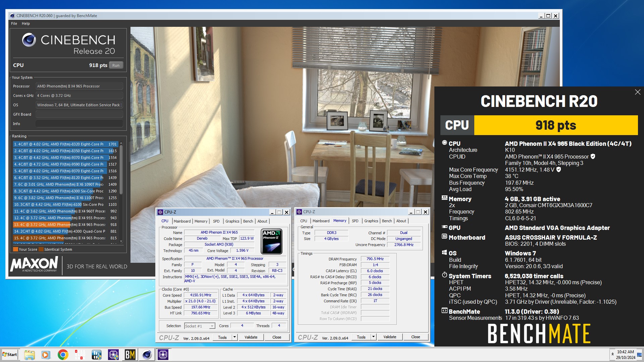Click the Memory module icon in BenchMate panel
Screen dimensions: 644x362
coord(444,198)
